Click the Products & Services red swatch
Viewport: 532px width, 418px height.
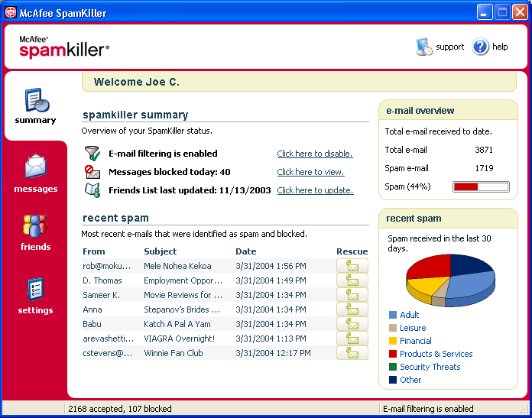393,354
